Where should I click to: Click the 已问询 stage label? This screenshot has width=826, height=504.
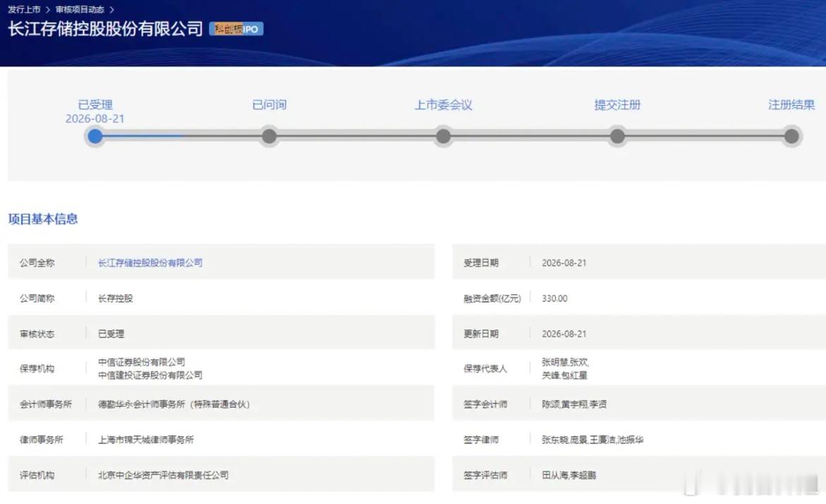point(269,104)
